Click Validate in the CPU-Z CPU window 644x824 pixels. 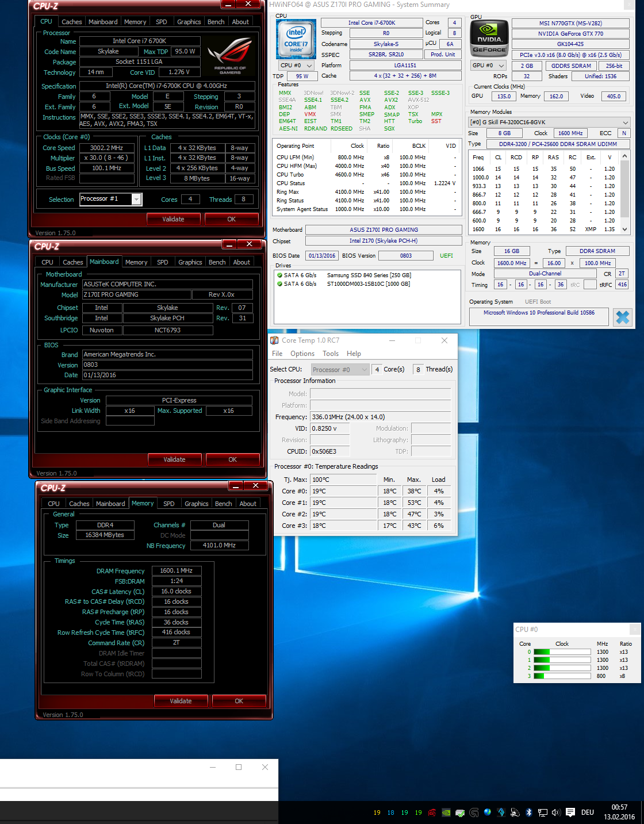[x=174, y=219]
